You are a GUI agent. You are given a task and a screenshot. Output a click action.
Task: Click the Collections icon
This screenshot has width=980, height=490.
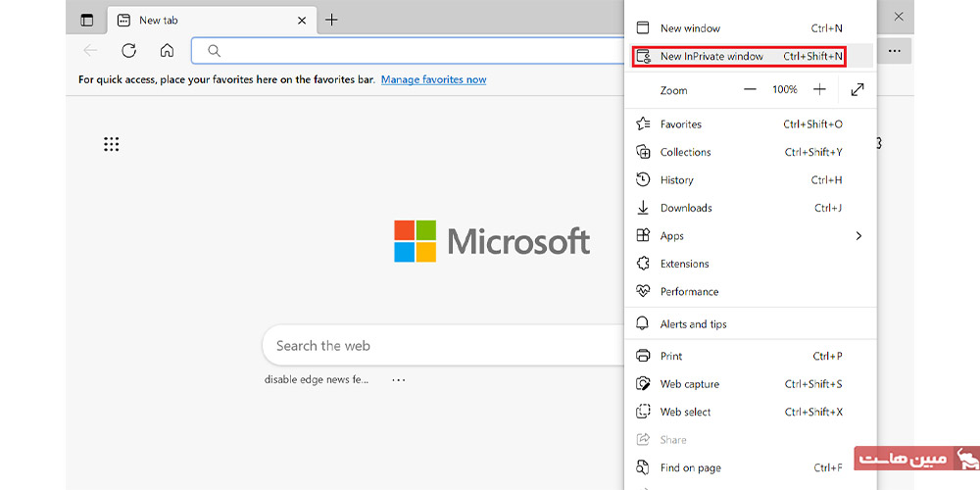(x=643, y=152)
